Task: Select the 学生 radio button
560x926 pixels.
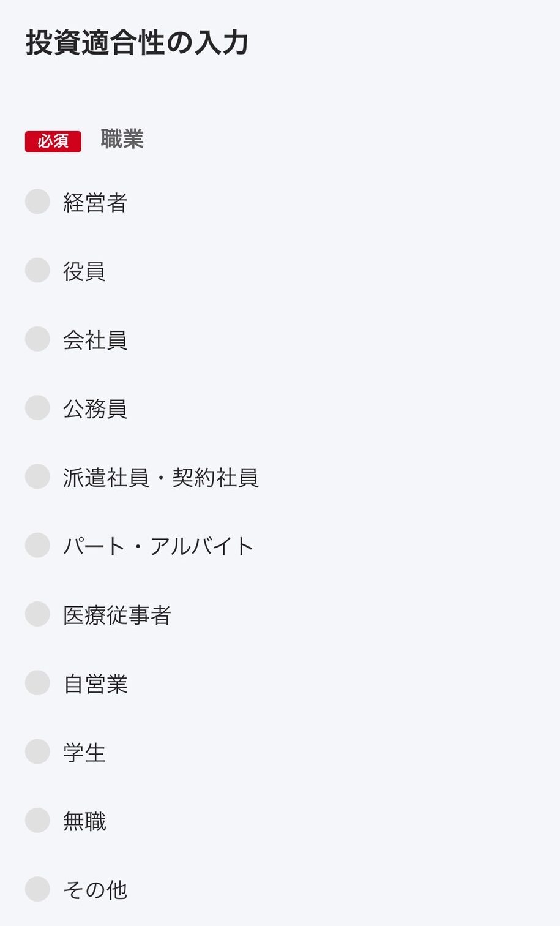Action: (x=37, y=751)
